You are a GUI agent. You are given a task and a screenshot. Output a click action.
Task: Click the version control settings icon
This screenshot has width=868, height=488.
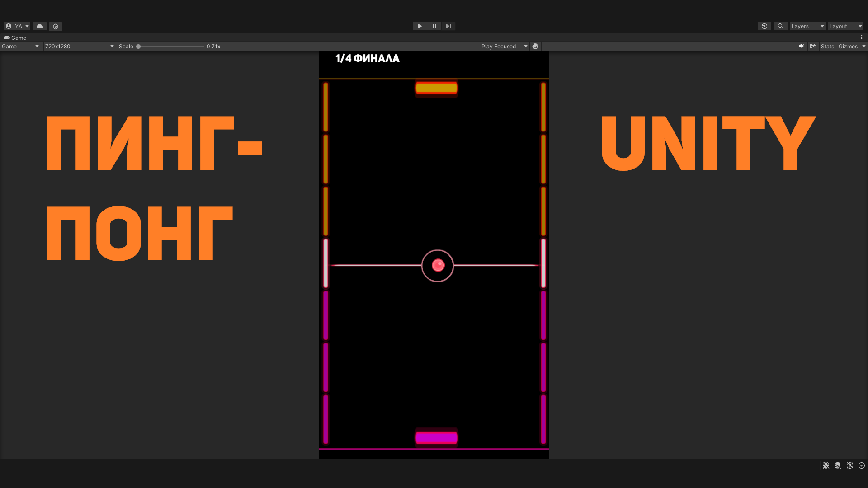[56, 27]
